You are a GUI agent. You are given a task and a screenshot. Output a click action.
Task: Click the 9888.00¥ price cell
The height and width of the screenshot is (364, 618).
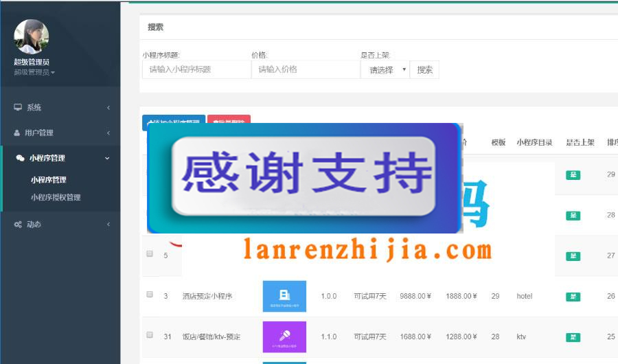click(415, 296)
